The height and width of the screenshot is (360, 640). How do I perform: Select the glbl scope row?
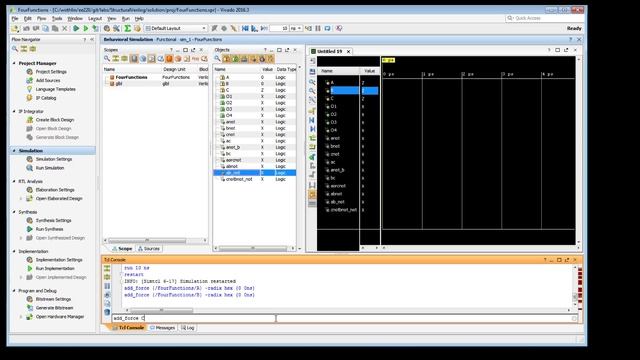pos(155,84)
